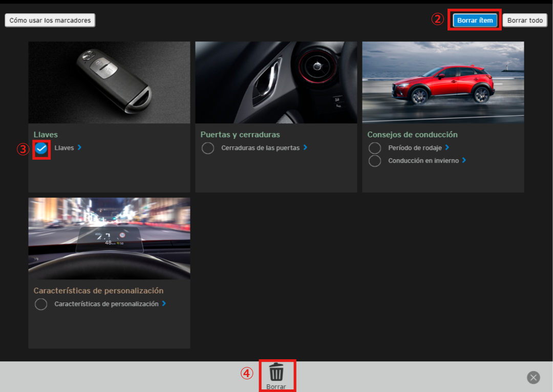Click chevron beside Período de rodaje
The image size is (553, 392).
click(x=447, y=147)
